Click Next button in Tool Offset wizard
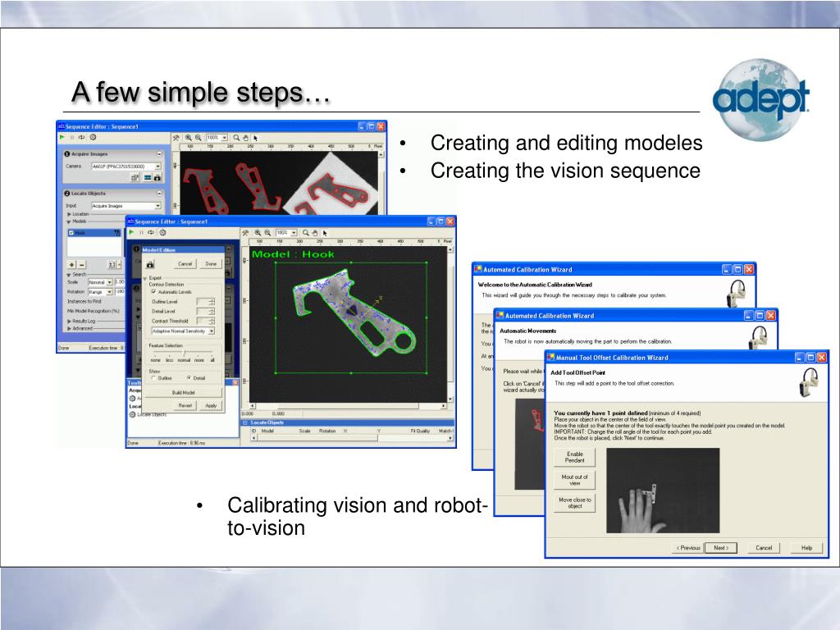 (x=720, y=547)
